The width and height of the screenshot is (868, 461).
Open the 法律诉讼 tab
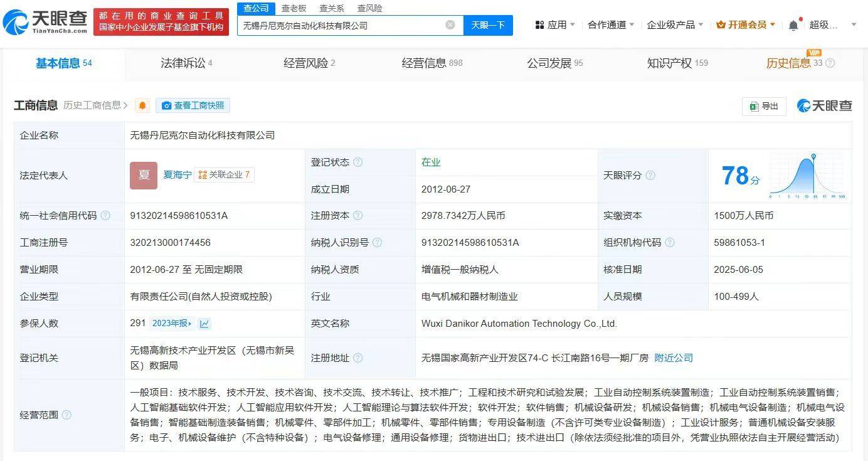[186, 63]
